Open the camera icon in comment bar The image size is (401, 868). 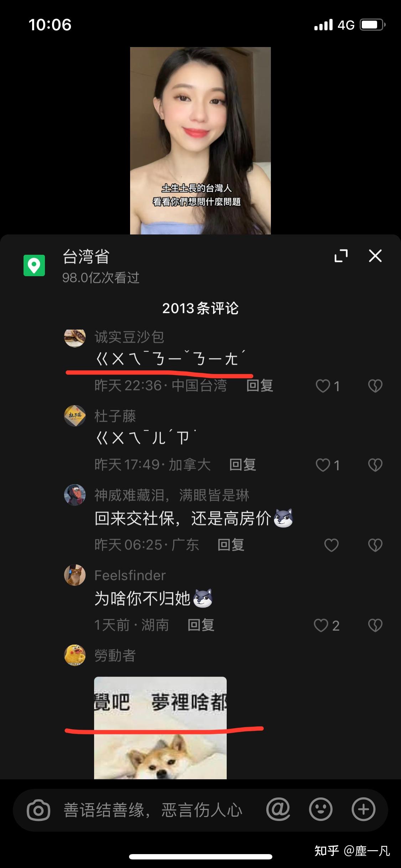[x=38, y=810]
